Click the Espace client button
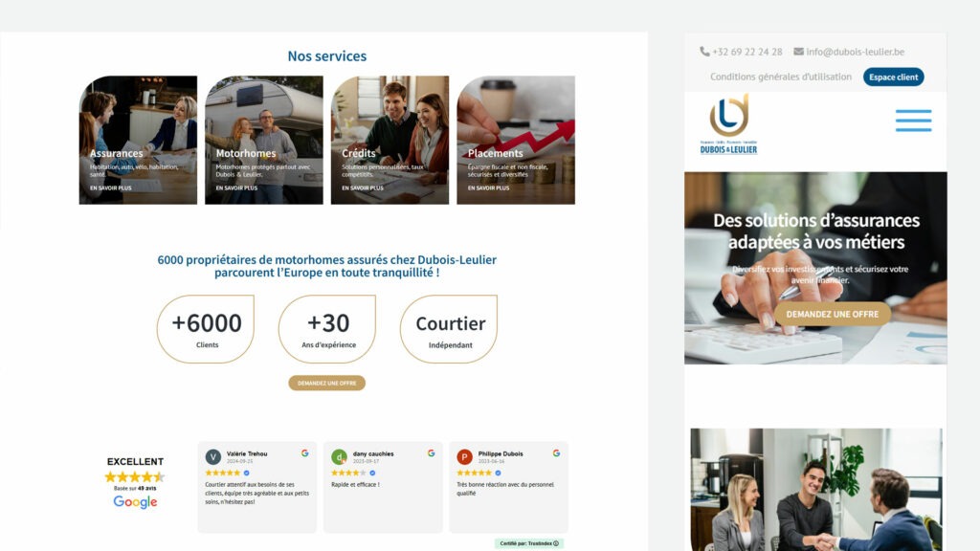This screenshot has width=980, height=551. pos(893,77)
